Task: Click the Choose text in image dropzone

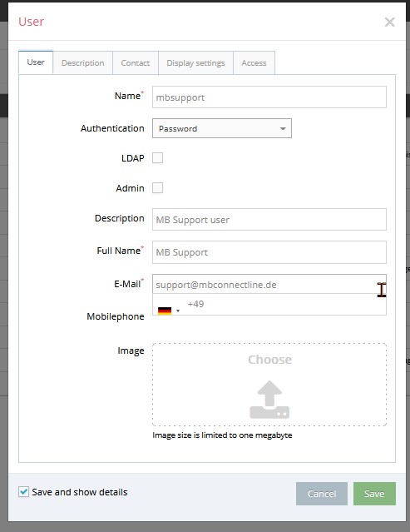Action: pyautogui.click(x=269, y=360)
